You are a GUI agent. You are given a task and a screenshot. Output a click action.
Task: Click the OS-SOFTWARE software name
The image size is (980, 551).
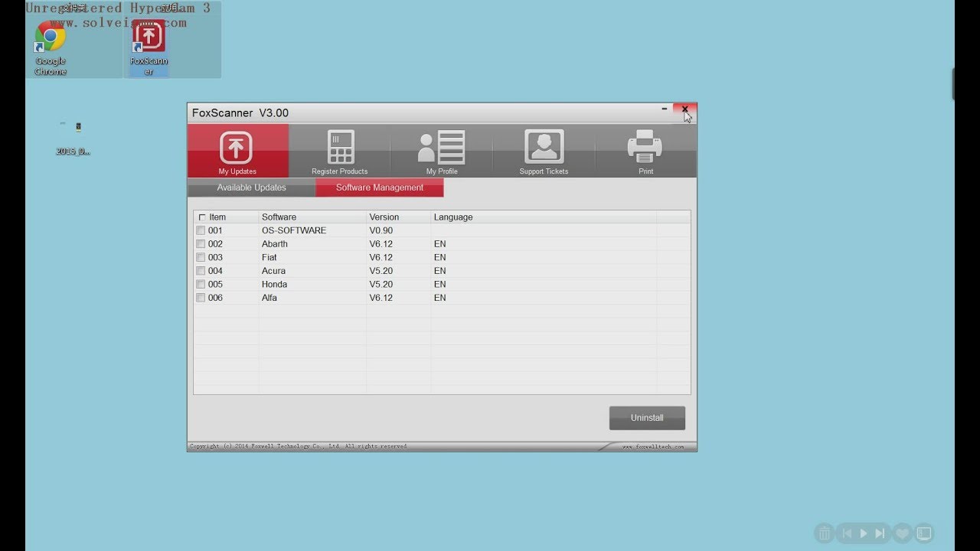[294, 230]
